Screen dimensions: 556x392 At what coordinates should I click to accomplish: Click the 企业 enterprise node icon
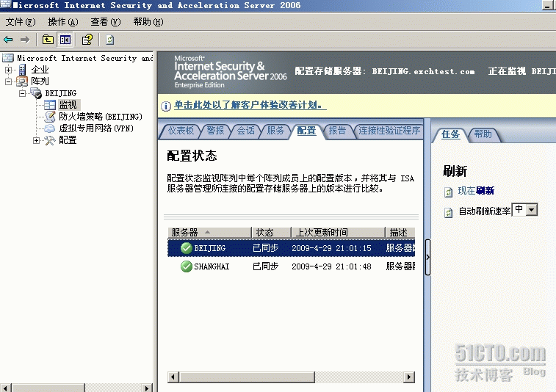(22, 70)
